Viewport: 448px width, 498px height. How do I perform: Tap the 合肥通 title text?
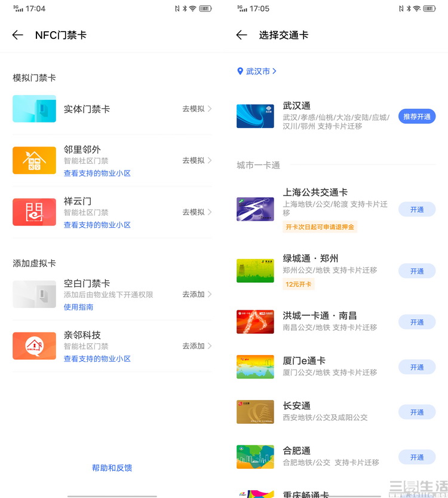click(x=297, y=451)
